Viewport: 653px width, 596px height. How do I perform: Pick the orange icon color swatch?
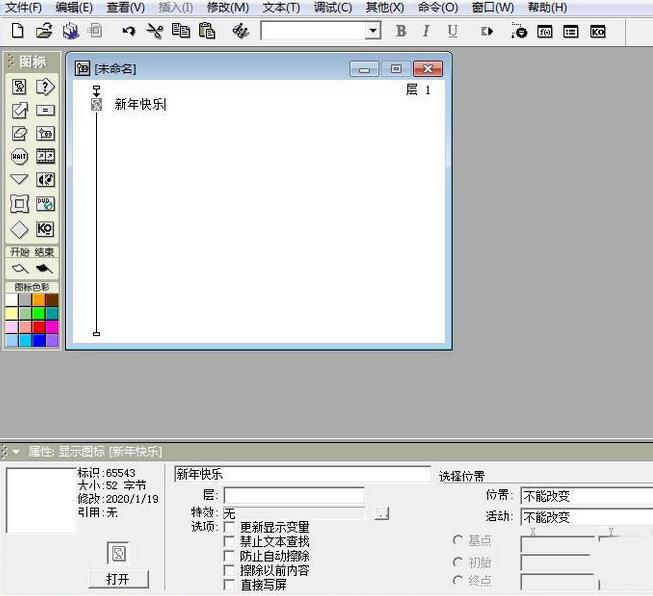pos(38,300)
